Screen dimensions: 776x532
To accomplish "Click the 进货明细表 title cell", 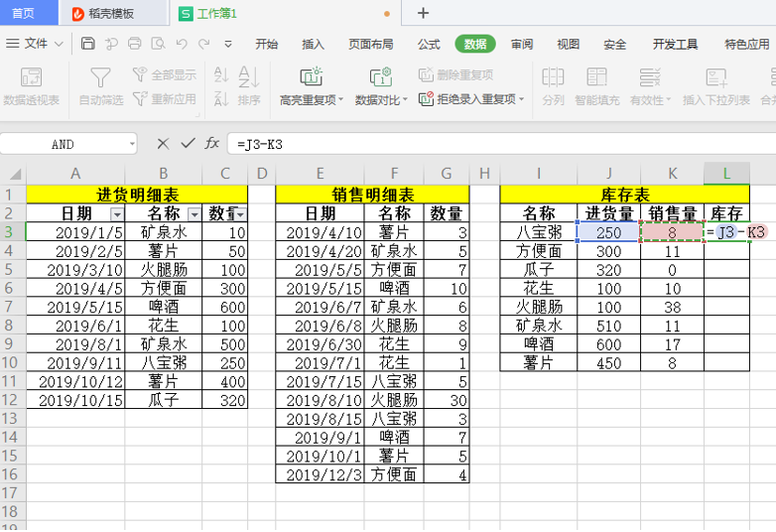I will pyautogui.click(x=137, y=195).
